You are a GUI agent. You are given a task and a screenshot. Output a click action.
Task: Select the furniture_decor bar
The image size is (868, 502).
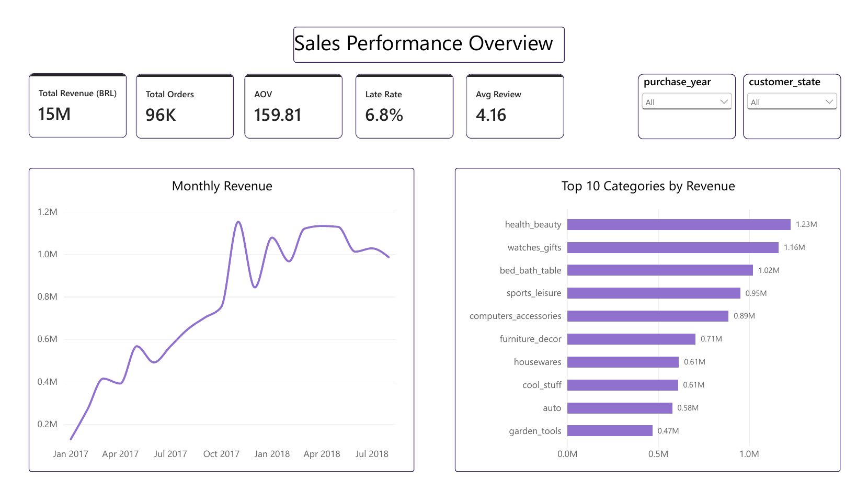pos(631,339)
